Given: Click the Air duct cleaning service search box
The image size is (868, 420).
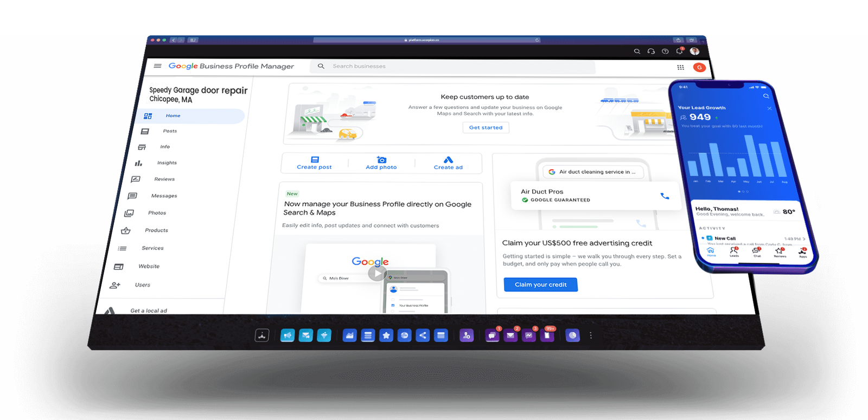Looking at the screenshot, I should [593, 172].
